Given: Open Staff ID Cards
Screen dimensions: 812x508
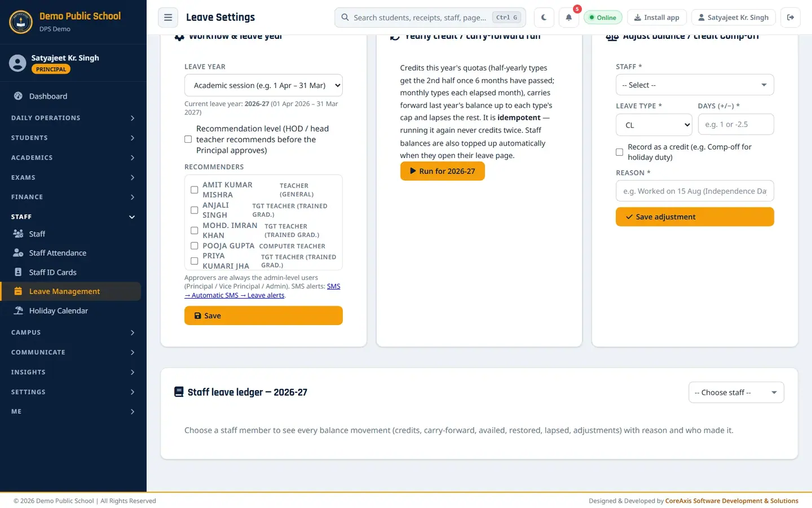Looking at the screenshot, I should [70, 272].
